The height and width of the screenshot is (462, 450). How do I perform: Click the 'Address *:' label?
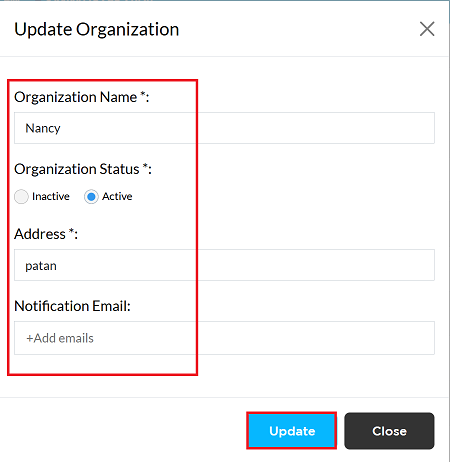[46, 234]
